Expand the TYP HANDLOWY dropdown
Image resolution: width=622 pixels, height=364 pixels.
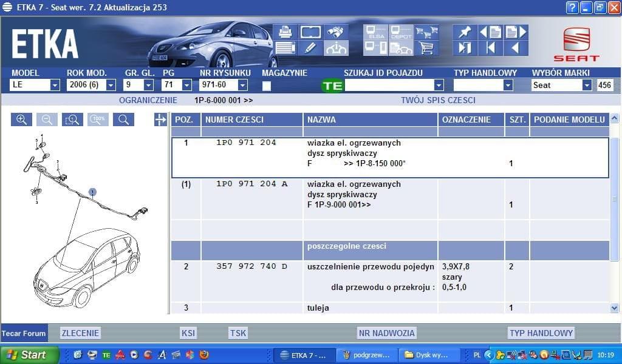tap(508, 85)
